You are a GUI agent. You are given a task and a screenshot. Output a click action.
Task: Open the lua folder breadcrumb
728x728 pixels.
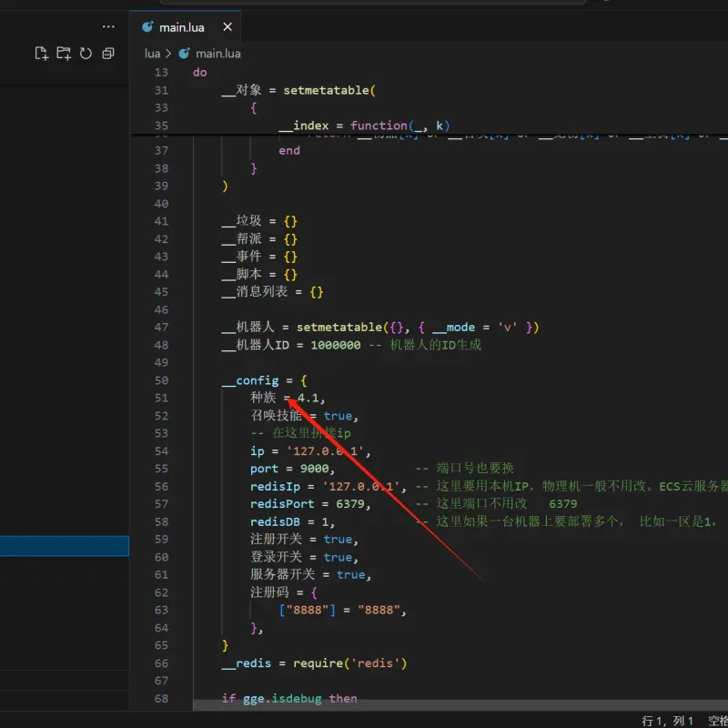[152, 54]
